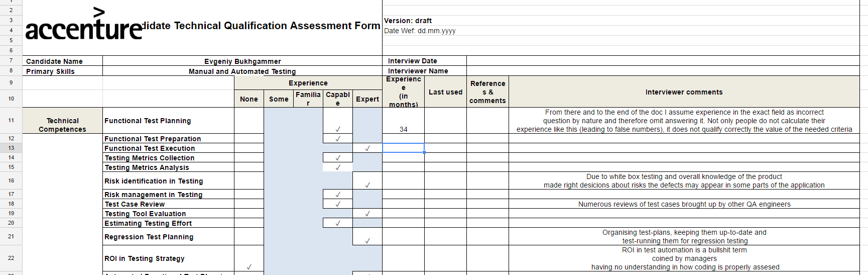This screenshot has width=868, height=275.
Task: Select the cell containing 34 months experience
Action: pos(403,129)
